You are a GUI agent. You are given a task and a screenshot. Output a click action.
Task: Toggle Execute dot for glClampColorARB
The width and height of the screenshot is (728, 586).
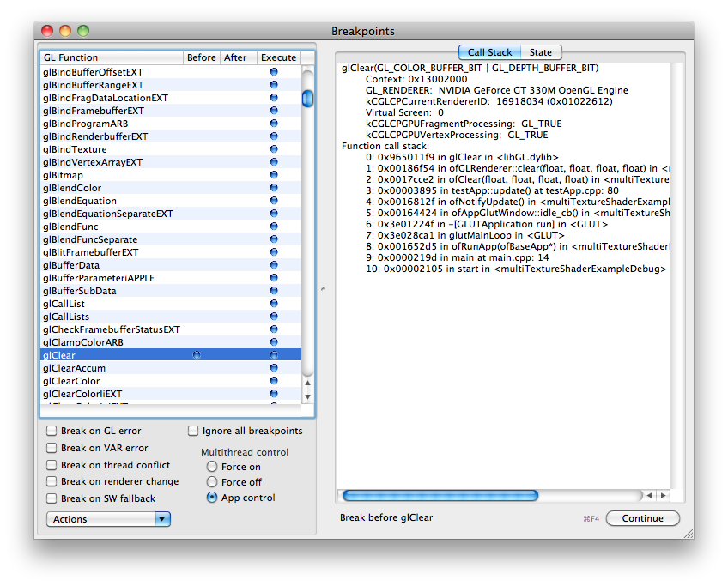pyautogui.click(x=274, y=342)
